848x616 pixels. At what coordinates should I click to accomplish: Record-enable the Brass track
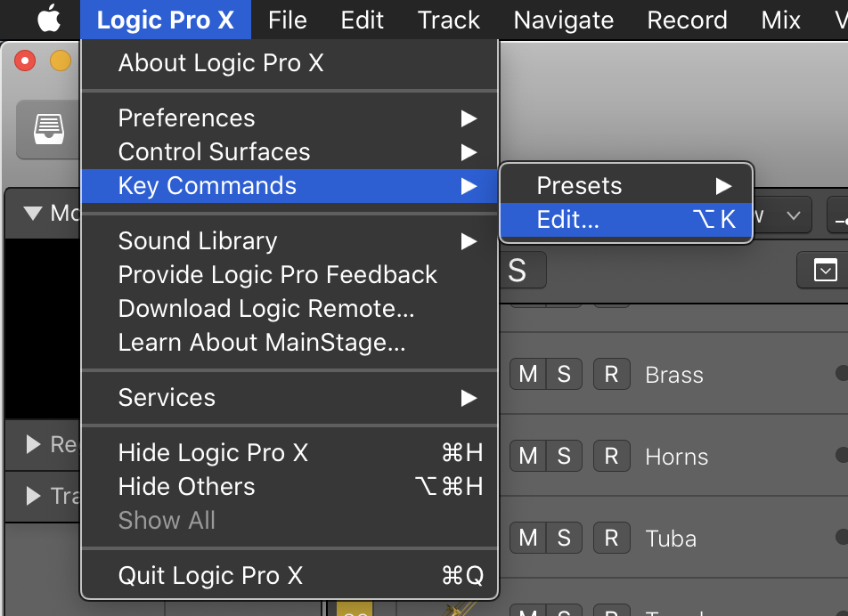click(x=612, y=374)
